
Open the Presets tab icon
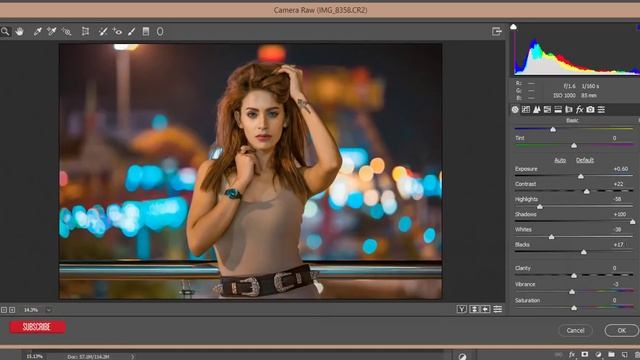click(601, 109)
